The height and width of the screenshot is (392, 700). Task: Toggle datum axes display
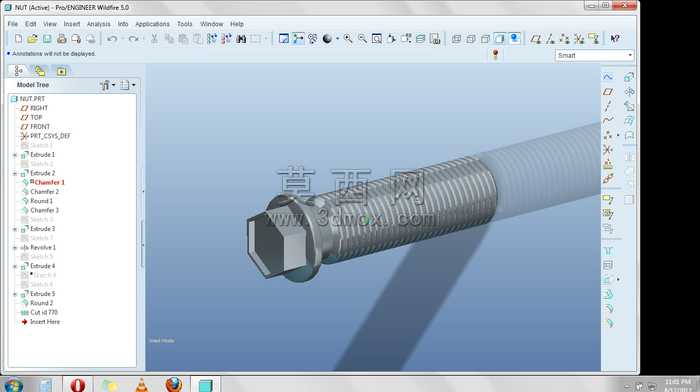(550, 39)
